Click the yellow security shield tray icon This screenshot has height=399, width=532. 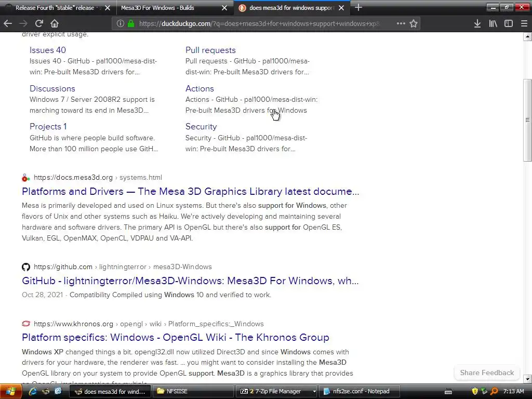click(475, 391)
